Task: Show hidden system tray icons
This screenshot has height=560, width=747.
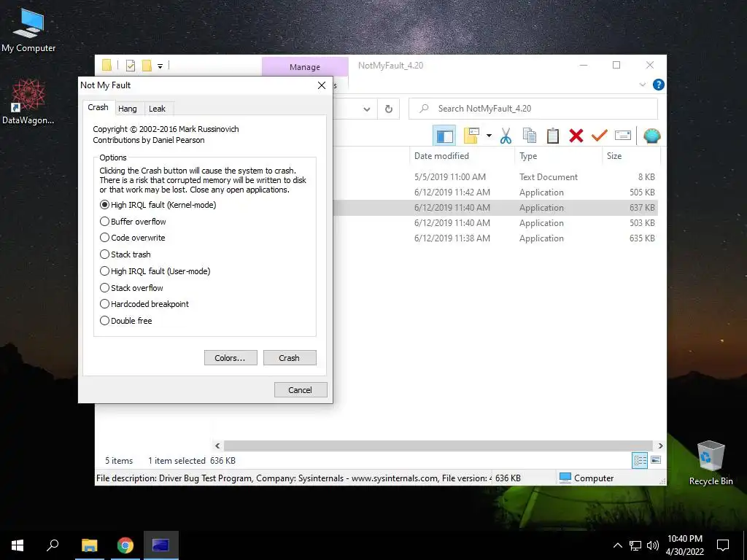Action: coord(617,545)
